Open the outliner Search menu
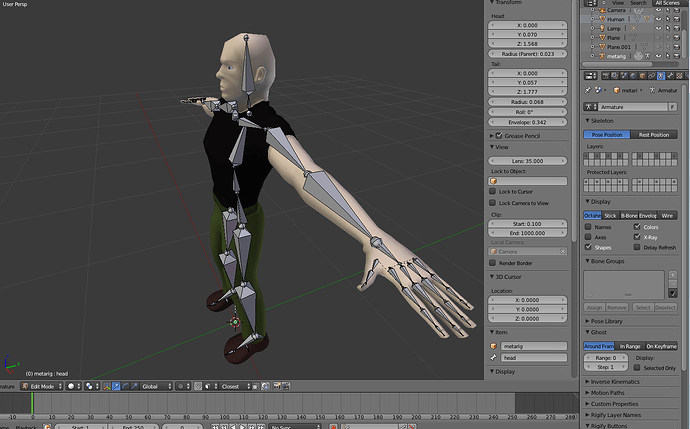The image size is (690, 429). coord(638,3)
